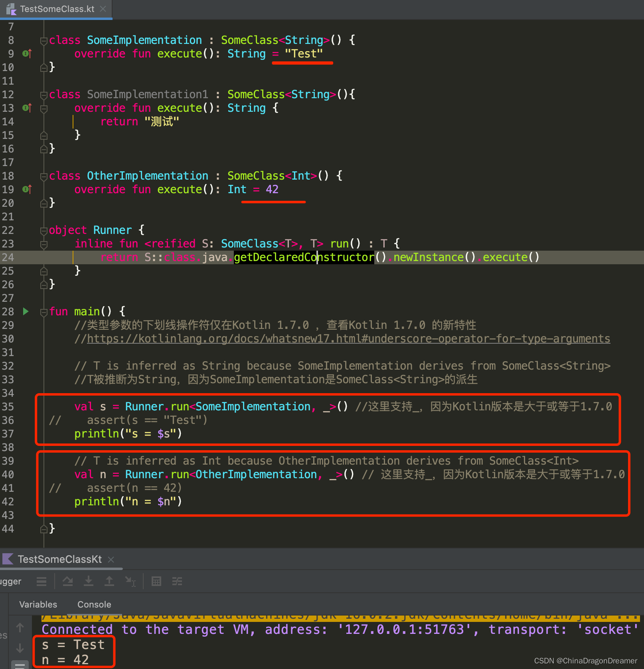
Task: Collapse the OtherImplementation class at line 18
Action: point(44,176)
